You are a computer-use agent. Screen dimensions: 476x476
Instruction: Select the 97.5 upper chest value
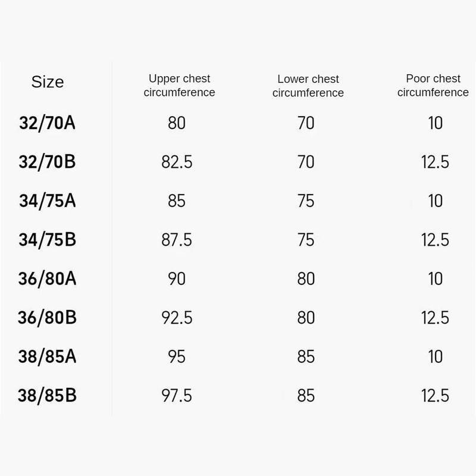(x=177, y=396)
